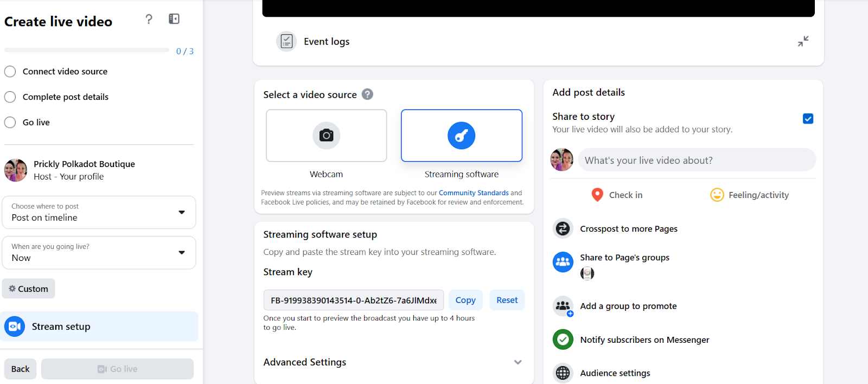Select Streaming software key source
868x384 pixels.
click(461, 136)
